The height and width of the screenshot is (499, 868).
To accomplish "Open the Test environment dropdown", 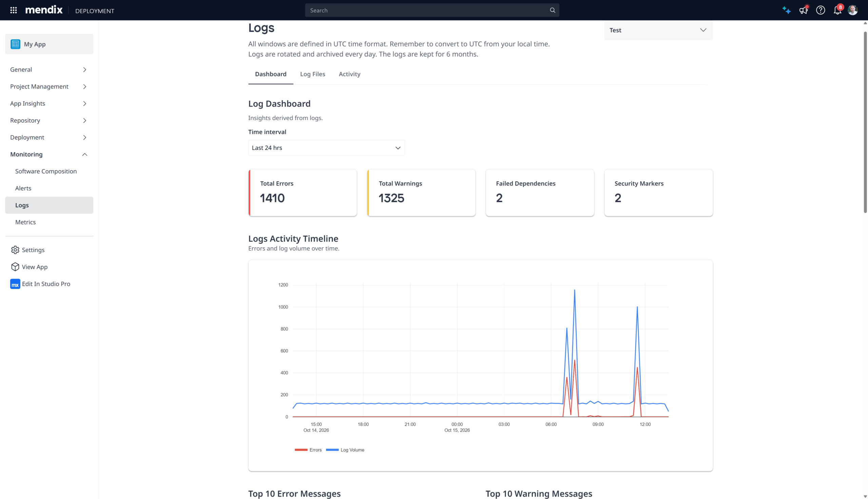I will (x=658, y=30).
